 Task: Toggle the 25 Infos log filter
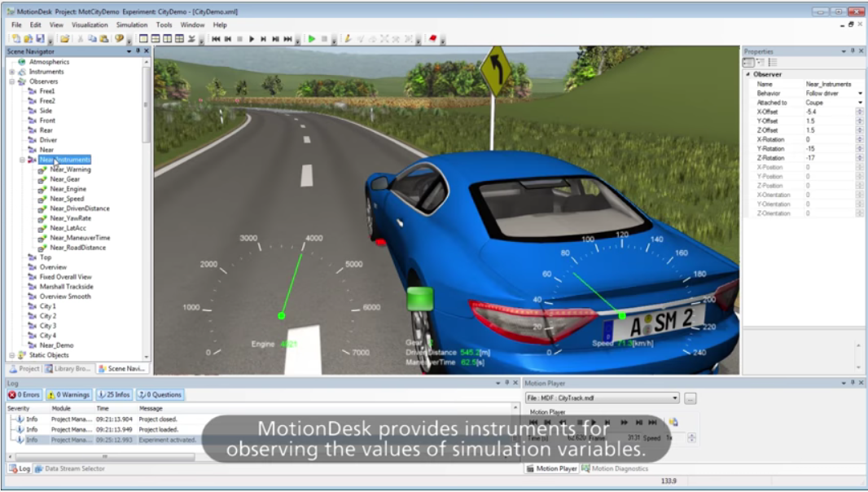[x=113, y=395]
